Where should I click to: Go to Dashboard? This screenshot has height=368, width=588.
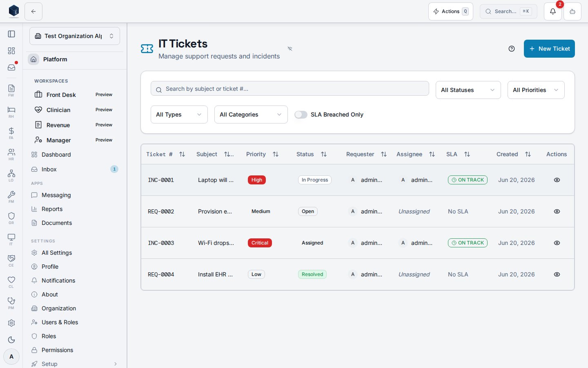coord(75,155)
